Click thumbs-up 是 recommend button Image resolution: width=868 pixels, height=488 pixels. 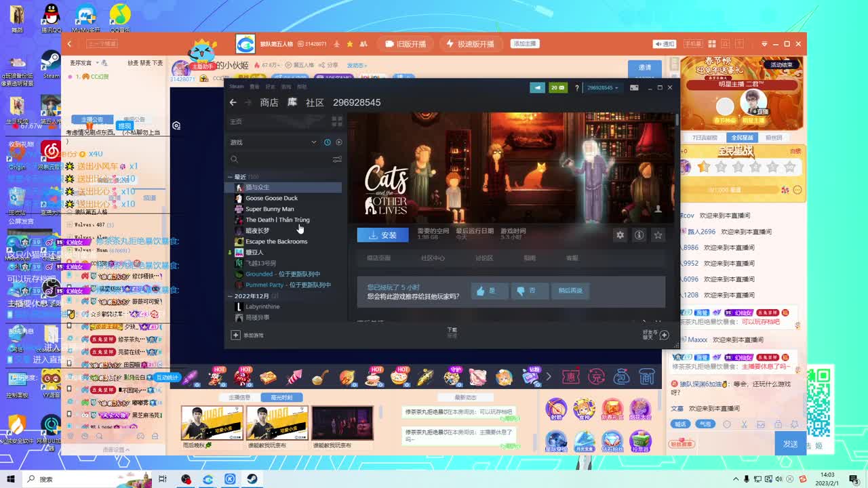[489, 291]
